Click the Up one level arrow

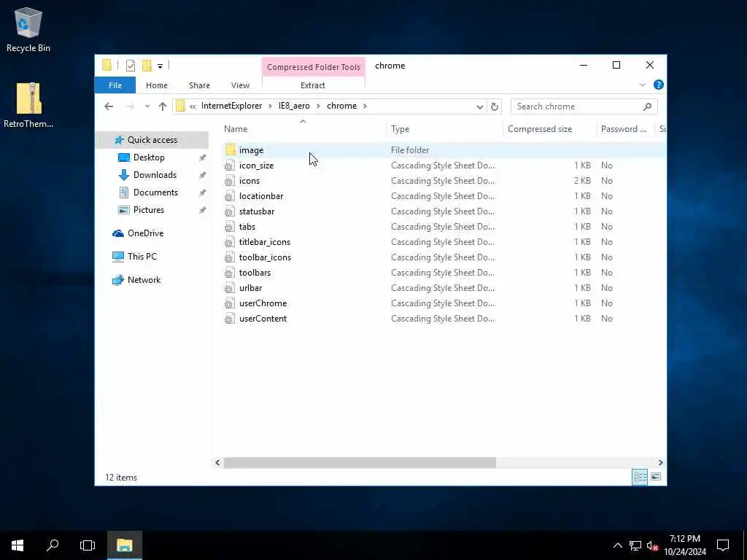pos(163,106)
